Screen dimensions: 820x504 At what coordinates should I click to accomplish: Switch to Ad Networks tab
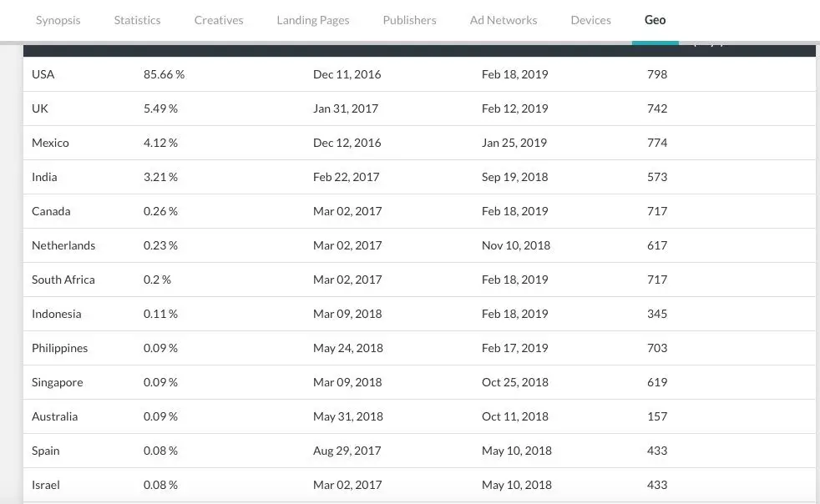[503, 20]
